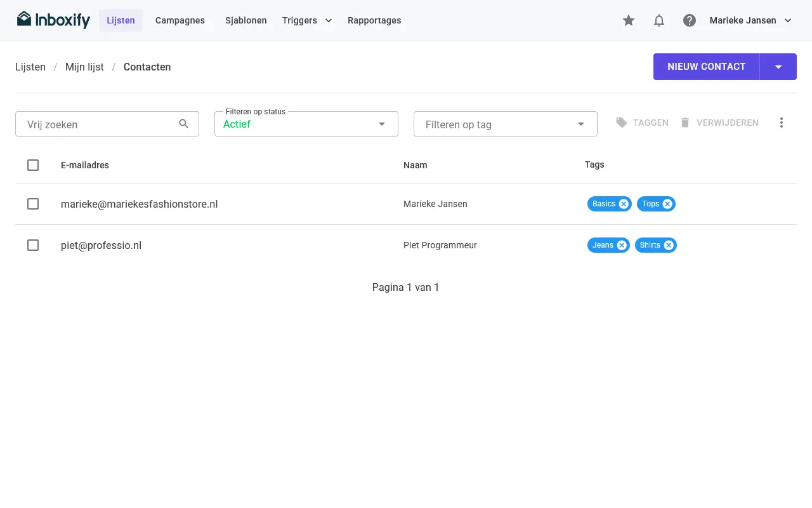The image size is (812, 508).
Task: Click the NIEUW CONTACT button
Action: click(706, 67)
